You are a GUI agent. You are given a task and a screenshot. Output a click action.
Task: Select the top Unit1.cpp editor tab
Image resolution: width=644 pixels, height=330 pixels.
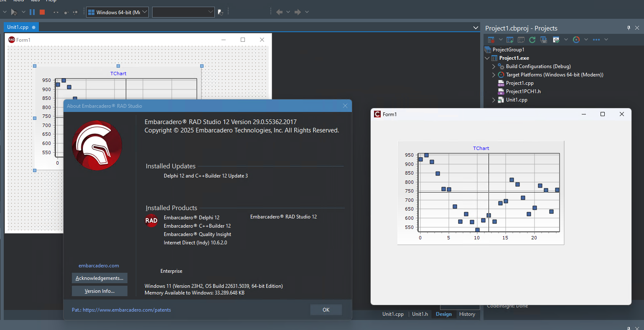coord(21,27)
